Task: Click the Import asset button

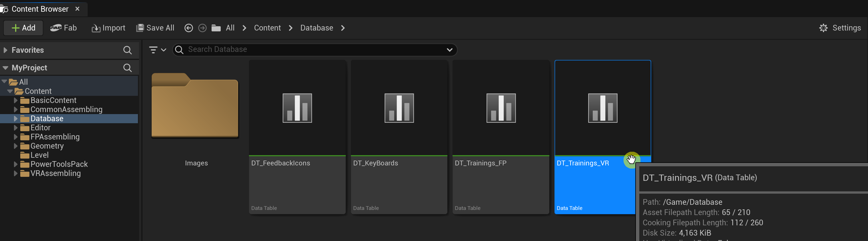Action: pos(108,28)
